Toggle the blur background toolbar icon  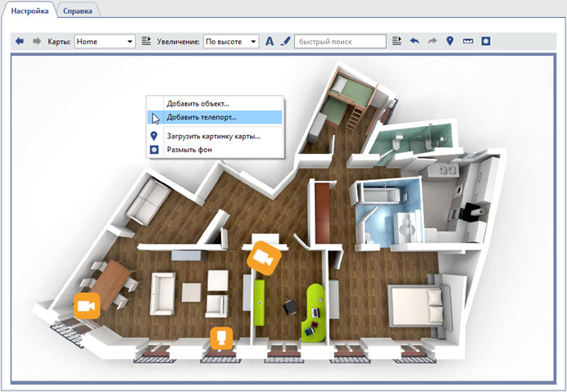[486, 41]
